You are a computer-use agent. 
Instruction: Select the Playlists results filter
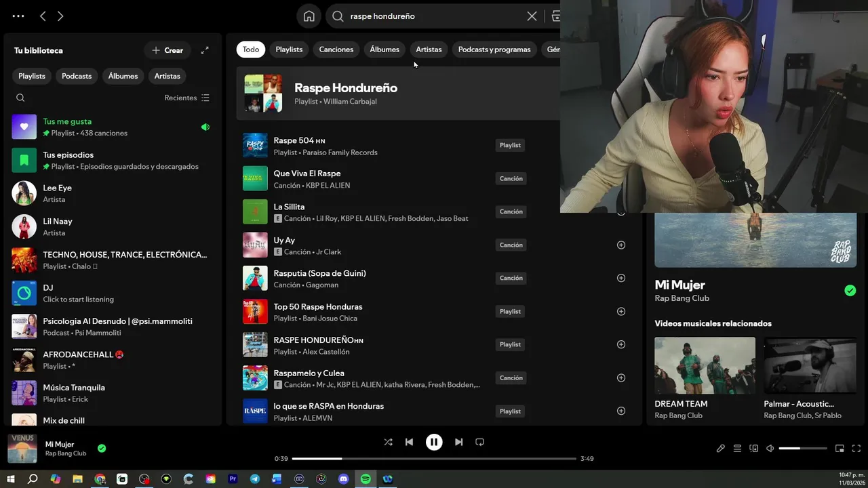coord(289,49)
